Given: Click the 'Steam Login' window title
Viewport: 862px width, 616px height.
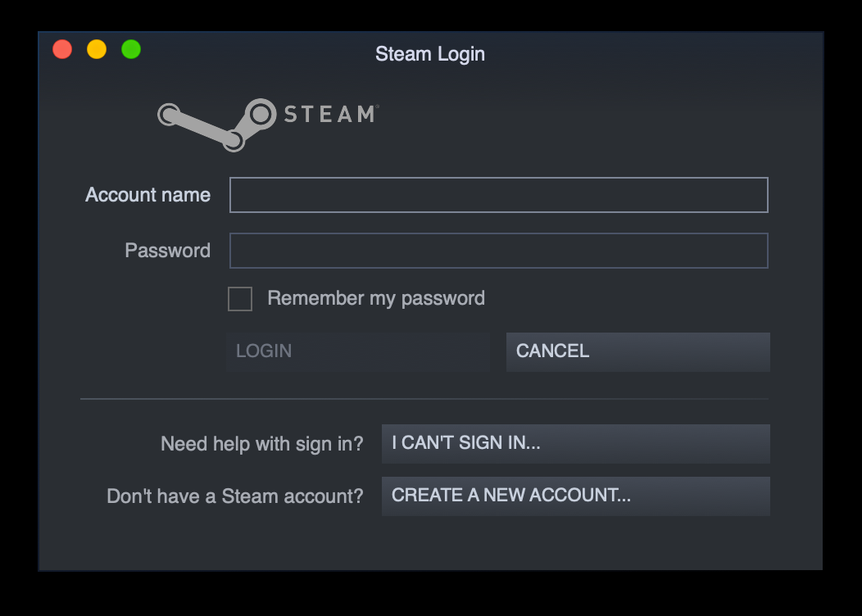Looking at the screenshot, I should click(x=430, y=54).
